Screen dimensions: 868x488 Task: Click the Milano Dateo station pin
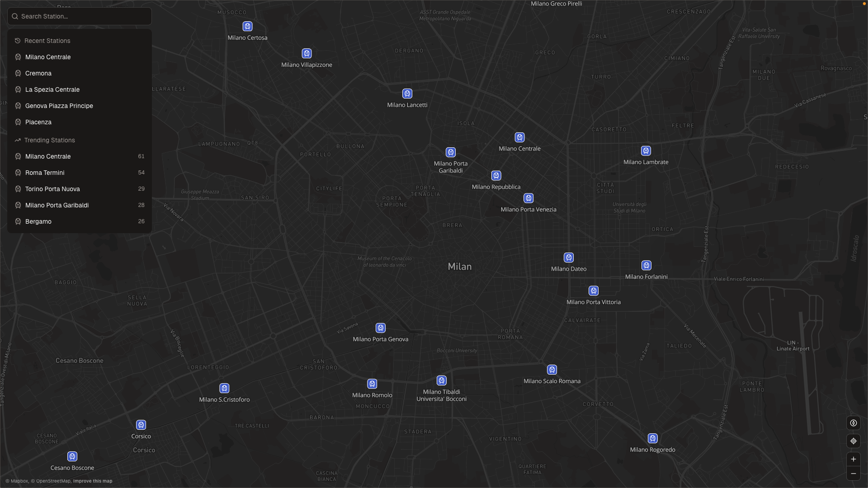[x=568, y=257]
